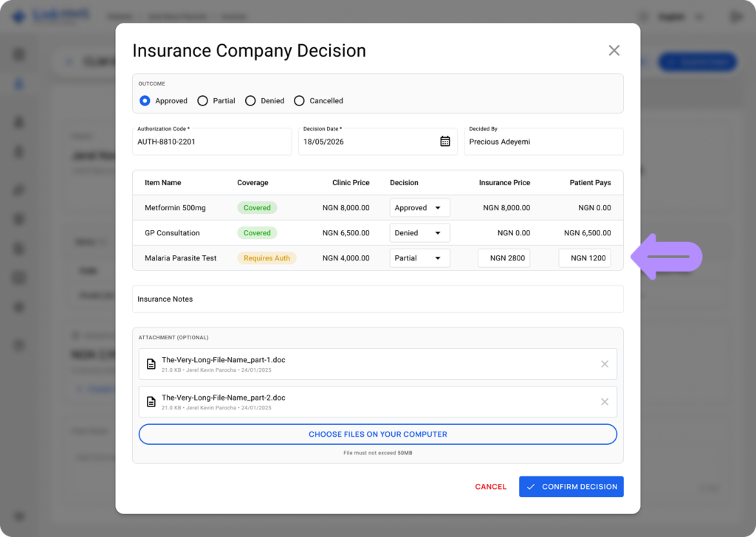Click the Insurance Price column header

pos(504,182)
